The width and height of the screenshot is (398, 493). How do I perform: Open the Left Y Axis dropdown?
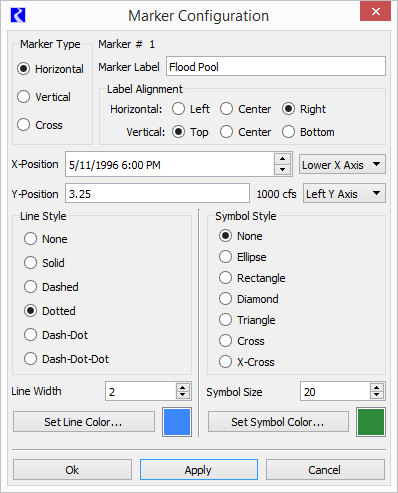(x=344, y=193)
